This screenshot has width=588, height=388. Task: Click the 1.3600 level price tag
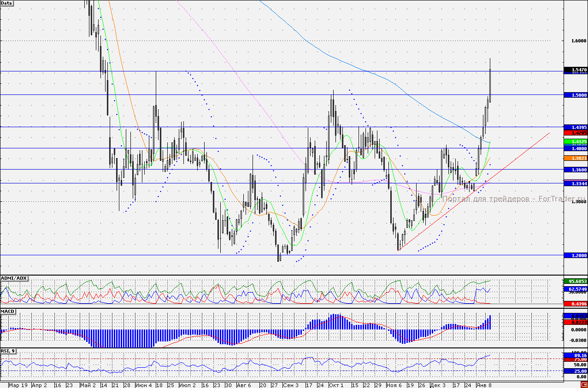pyautogui.click(x=575, y=170)
